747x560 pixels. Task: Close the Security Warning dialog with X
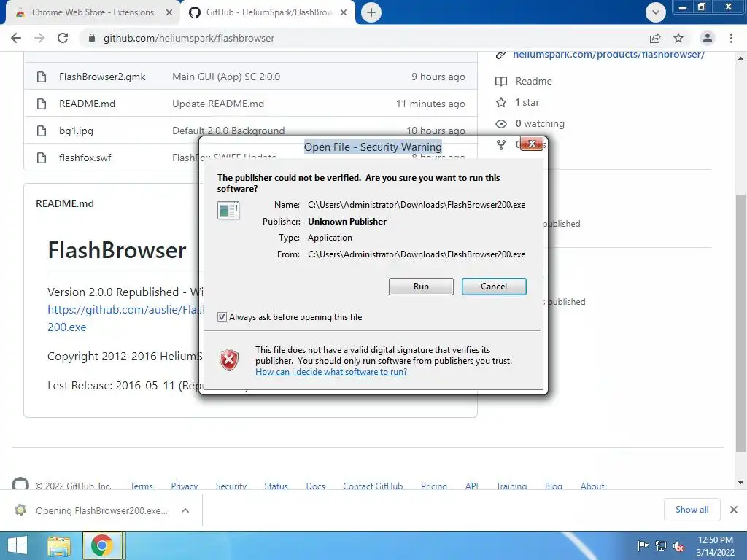(532, 144)
